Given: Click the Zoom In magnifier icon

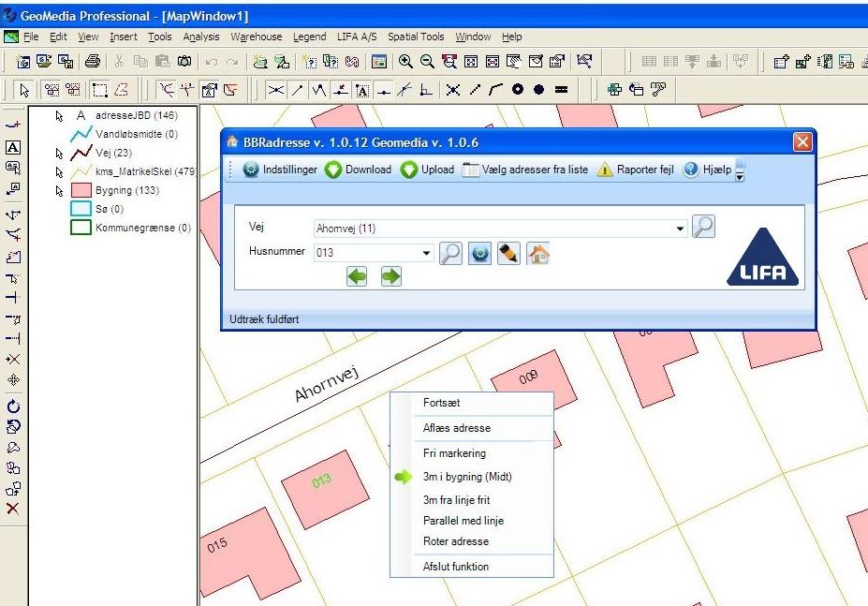Looking at the screenshot, I should point(405,61).
